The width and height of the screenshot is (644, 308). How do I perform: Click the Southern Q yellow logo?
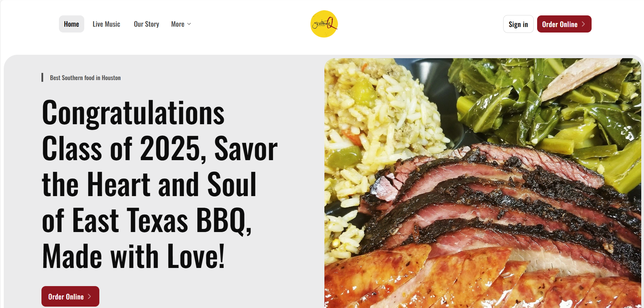pyautogui.click(x=324, y=24)
